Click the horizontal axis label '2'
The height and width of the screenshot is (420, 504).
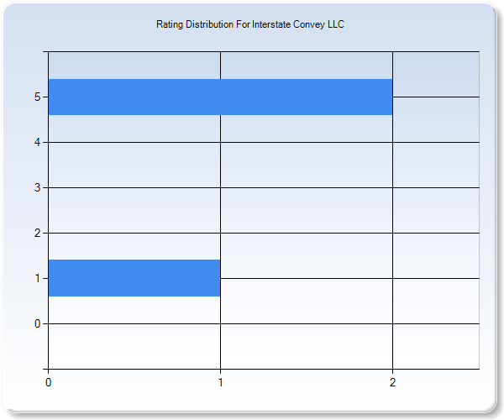click(392, 382)
